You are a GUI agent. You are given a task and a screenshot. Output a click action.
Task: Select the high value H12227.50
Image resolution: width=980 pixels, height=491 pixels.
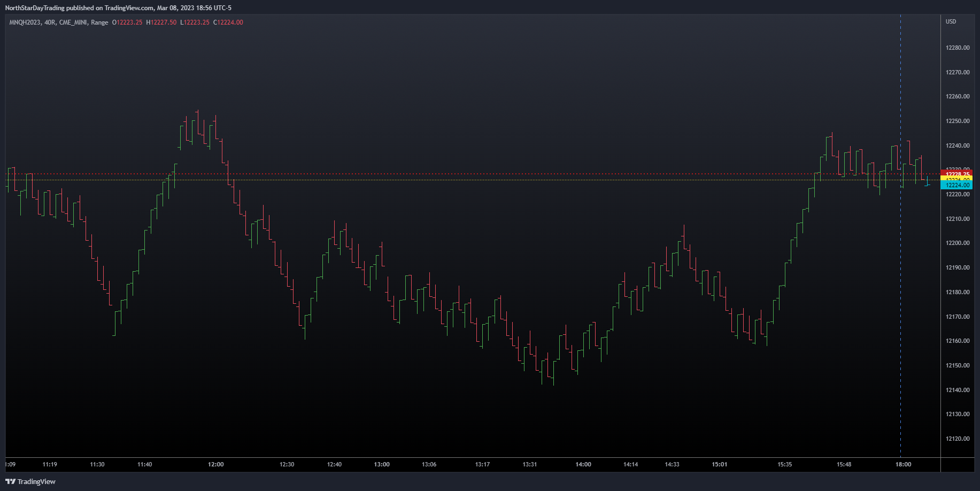point(161,22)
